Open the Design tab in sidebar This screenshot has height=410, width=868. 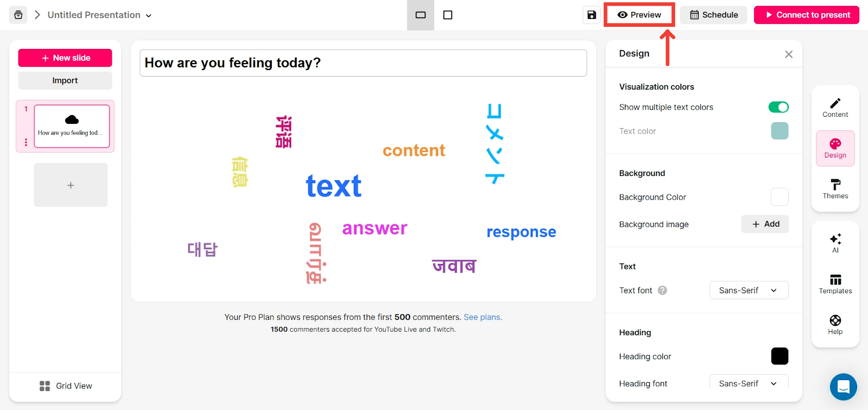(835, 148)
